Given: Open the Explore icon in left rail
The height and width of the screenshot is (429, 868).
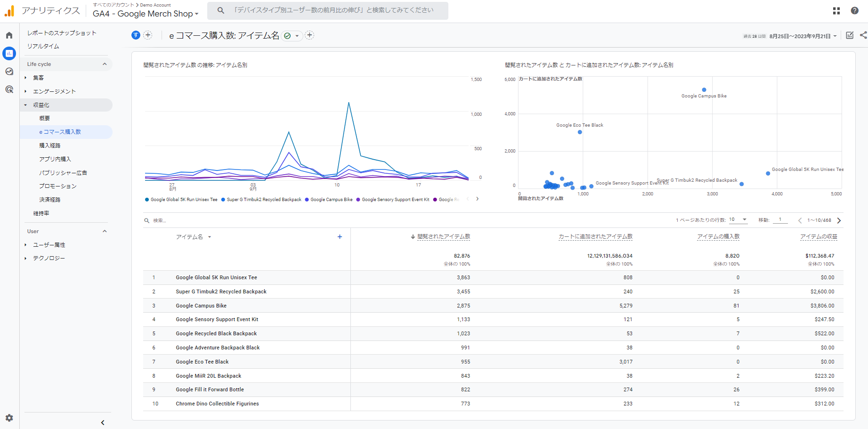Looking at the screenshot, I should [9, 72].
